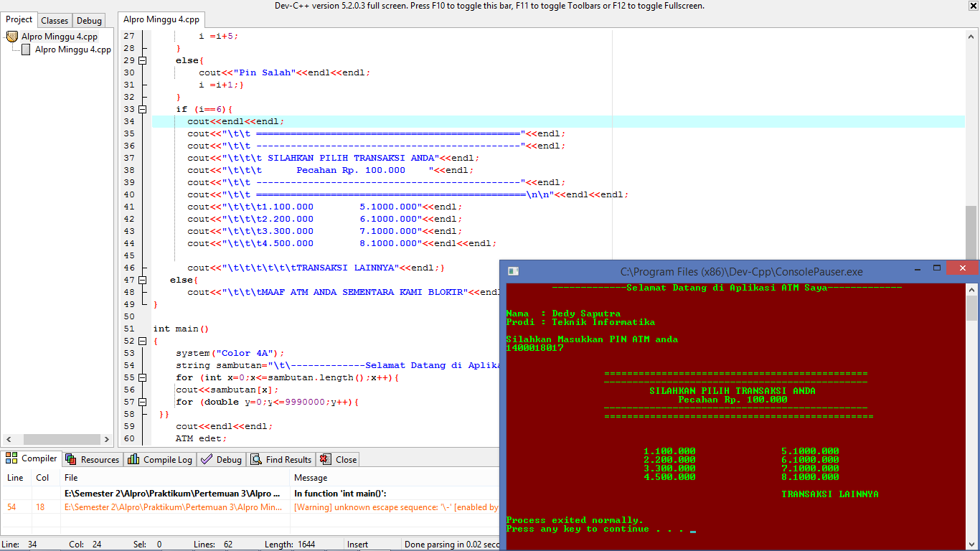980x551 pixels.
Task: Select the Alpro Minggu 4.cpp project root node
Action: click(60, 37)
